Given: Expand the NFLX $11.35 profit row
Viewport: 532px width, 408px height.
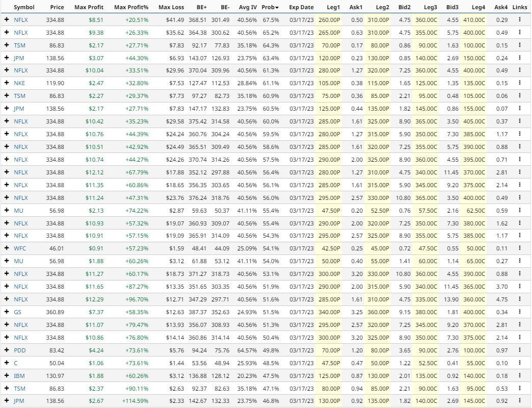Looking at the screenshot, I should point(7,185).
